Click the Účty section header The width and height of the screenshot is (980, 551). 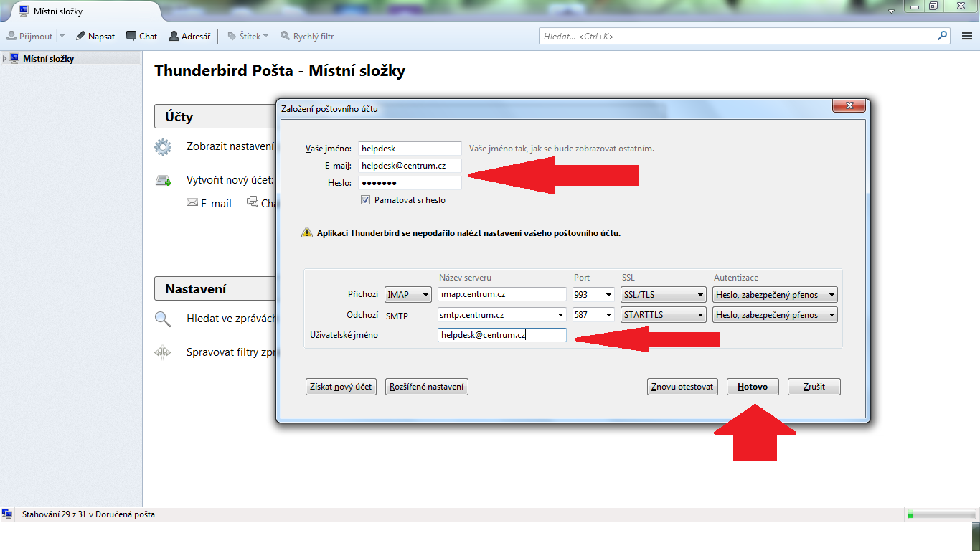[x=215, y=116]
